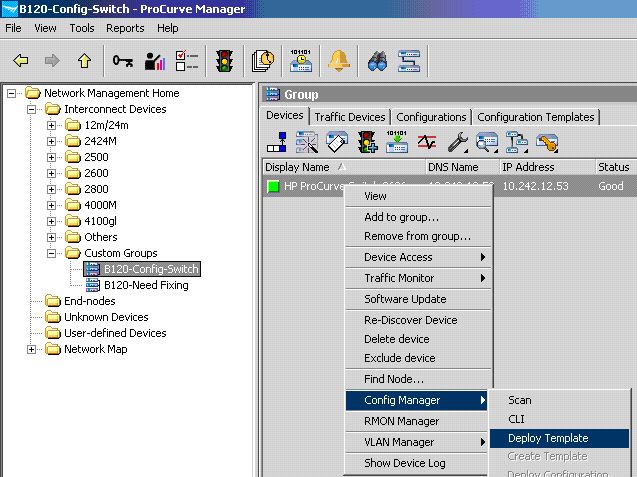Click the Back yellow arrow toolbar icon
The image size is (637, 477).
coord(20,61)
